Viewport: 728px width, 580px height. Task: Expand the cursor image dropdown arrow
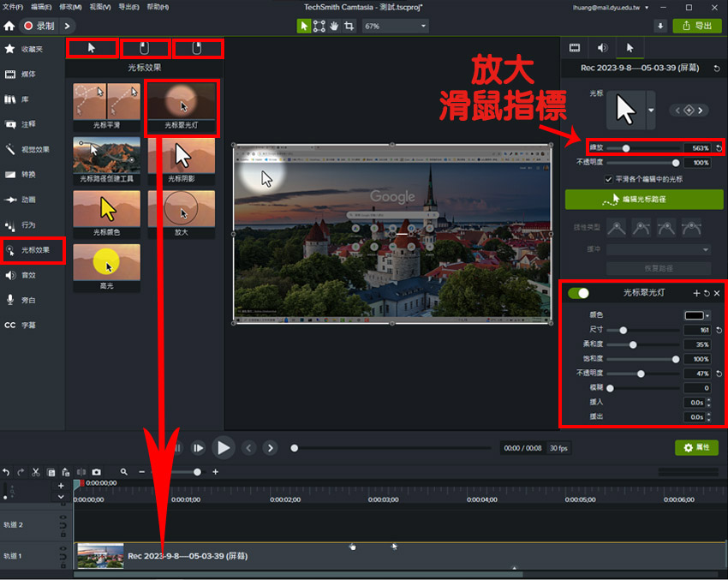[651, 111]
